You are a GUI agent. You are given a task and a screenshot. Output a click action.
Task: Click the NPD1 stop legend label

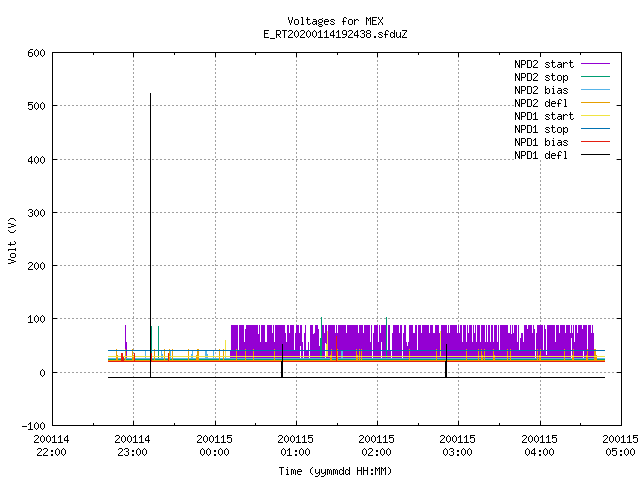[x=541, y=129]
